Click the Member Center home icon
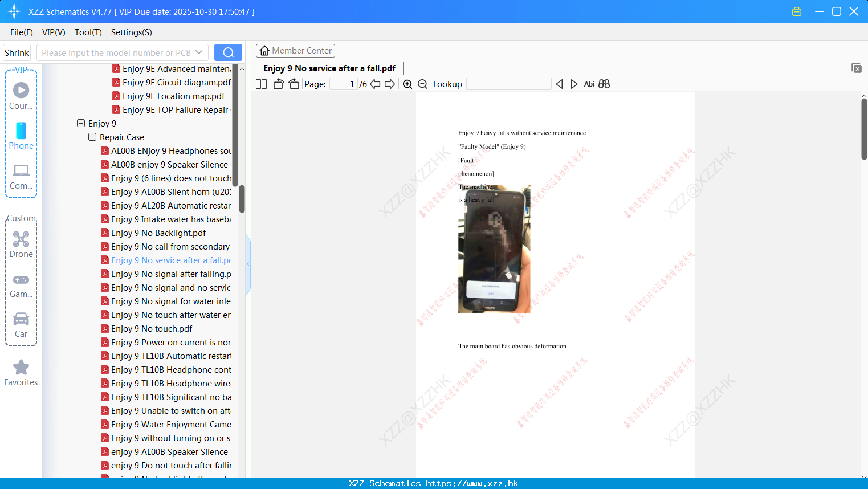 pos(264,51)
